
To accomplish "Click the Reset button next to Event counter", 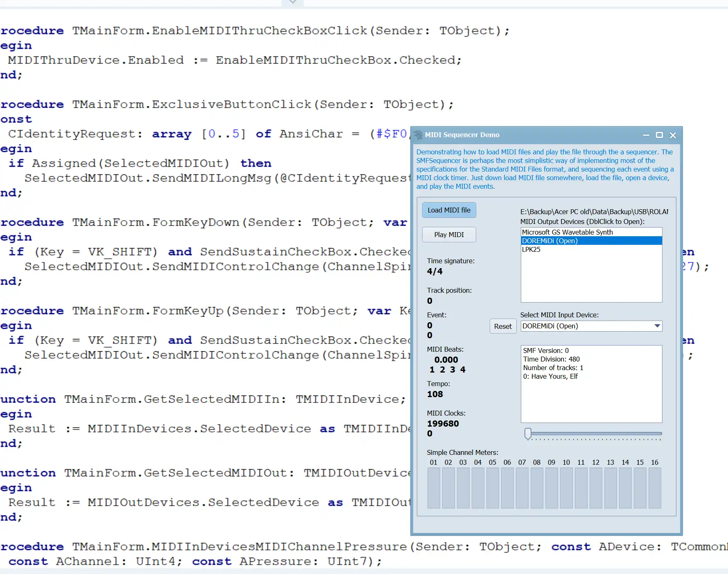I will pyautogui.click(x=503, y=326).
